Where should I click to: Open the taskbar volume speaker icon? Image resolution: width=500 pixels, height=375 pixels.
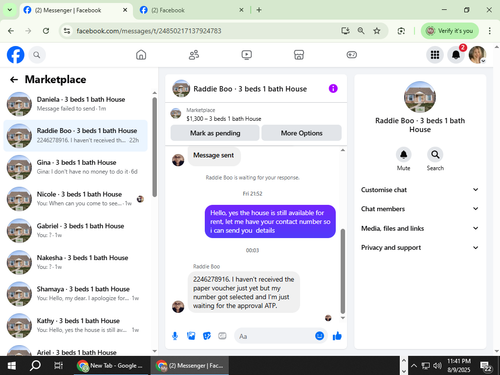[x=437, y=366]
